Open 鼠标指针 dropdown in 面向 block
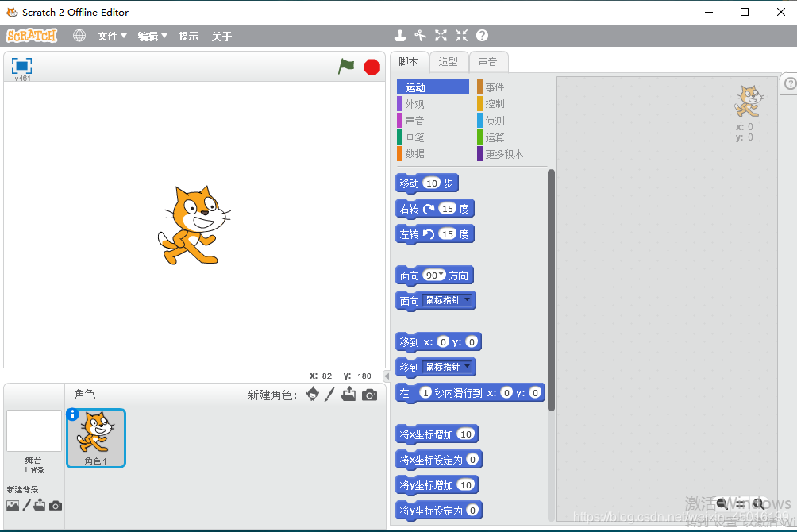This screenshot has height=532, width=797. (449, 300)
